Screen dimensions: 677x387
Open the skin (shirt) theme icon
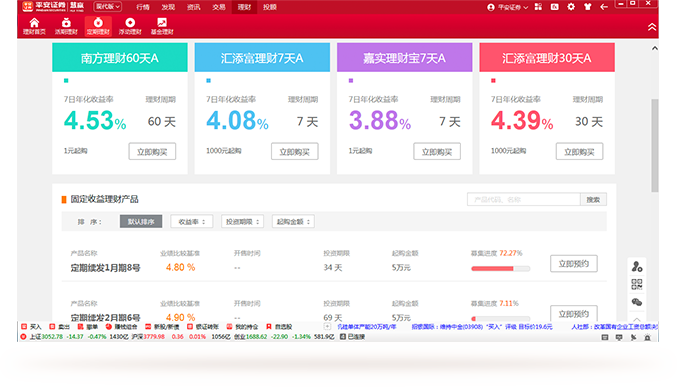(x=587, y=7)
